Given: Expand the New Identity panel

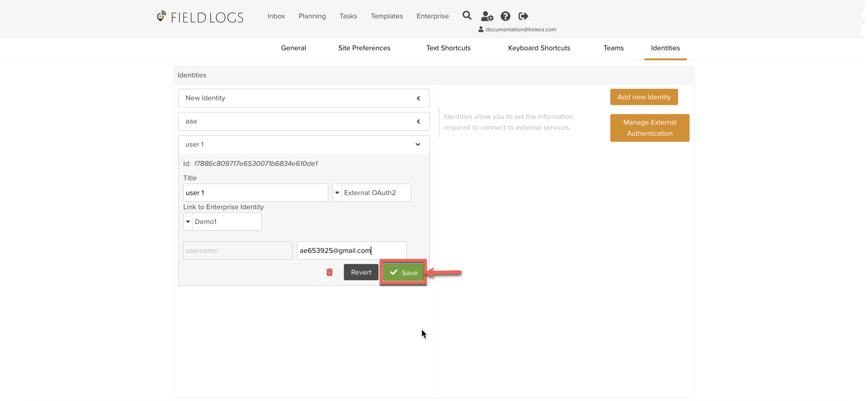Looking at the screenshot, I should [418, 98].
